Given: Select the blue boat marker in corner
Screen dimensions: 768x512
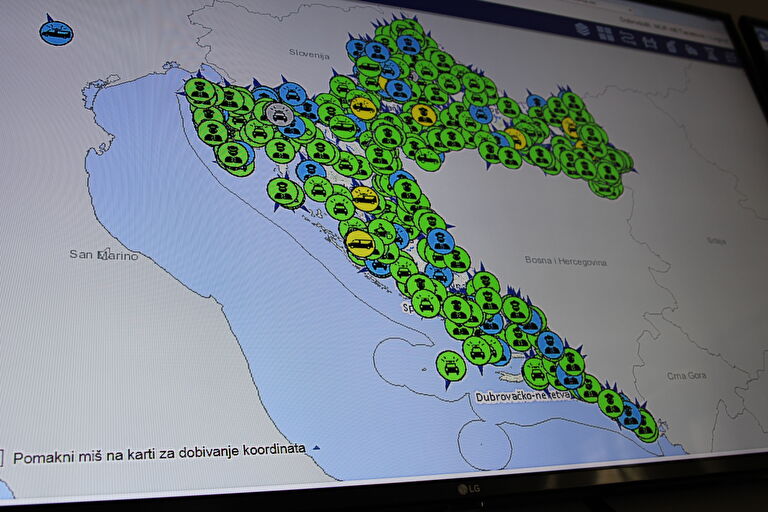Looking at the screenshot, I should (x=56, y=32).
